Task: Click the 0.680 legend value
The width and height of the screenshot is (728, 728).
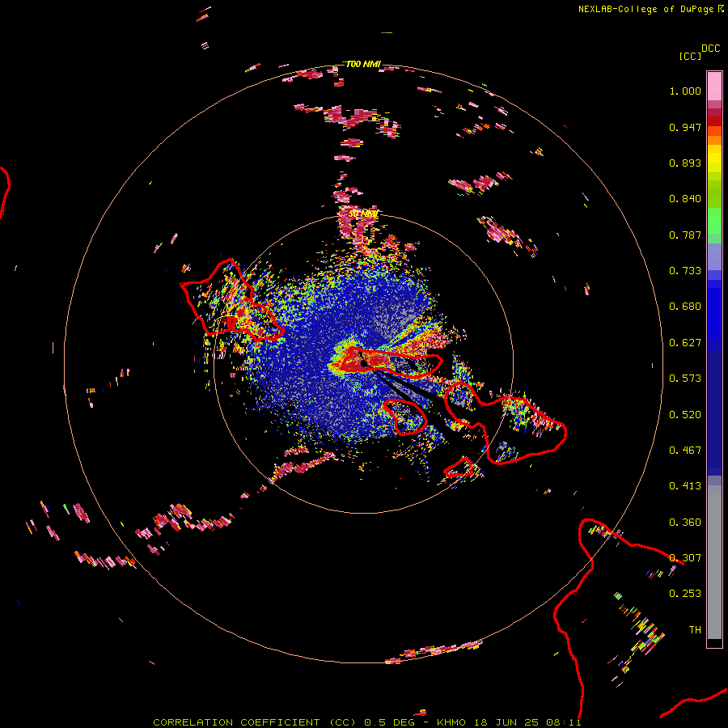Action: [x=685, y=307]
